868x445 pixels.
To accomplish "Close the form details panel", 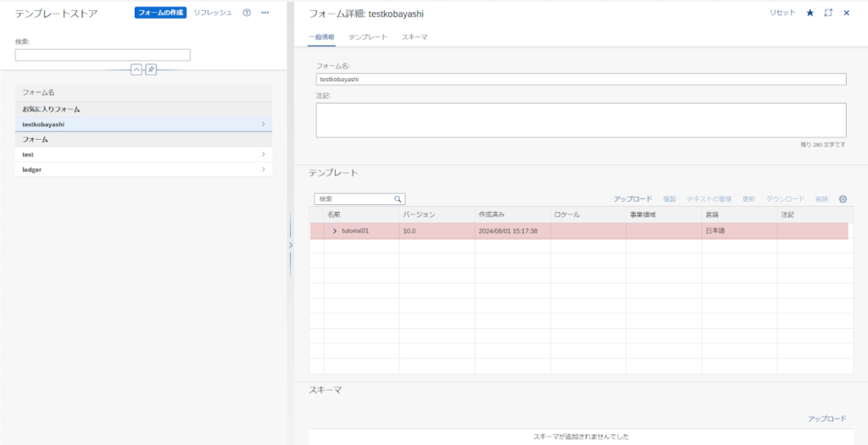I will (x=846, y=13).
